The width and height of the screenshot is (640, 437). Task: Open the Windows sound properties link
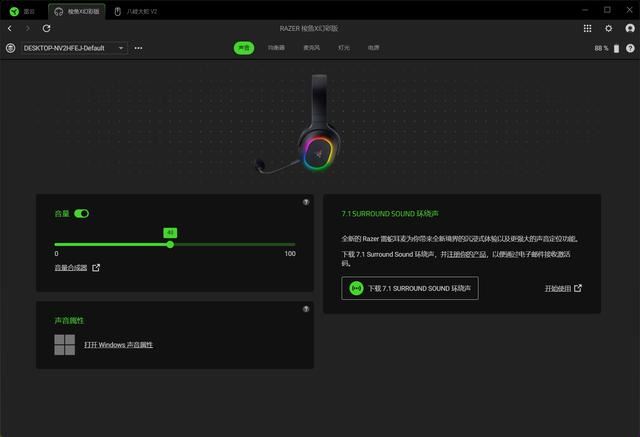pos(118,345)
